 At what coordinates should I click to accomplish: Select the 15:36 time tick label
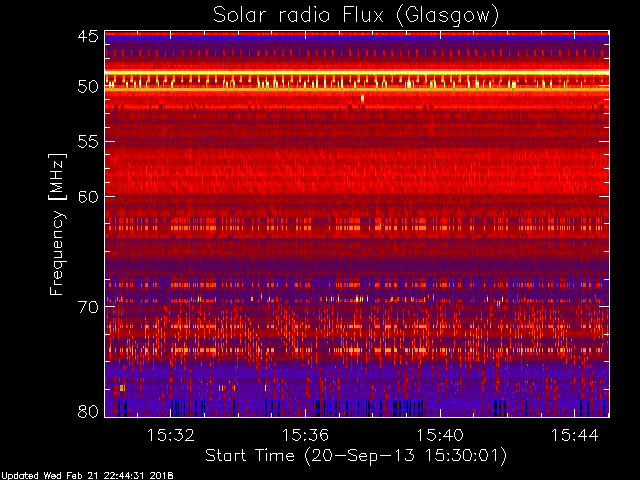point(305,435)
